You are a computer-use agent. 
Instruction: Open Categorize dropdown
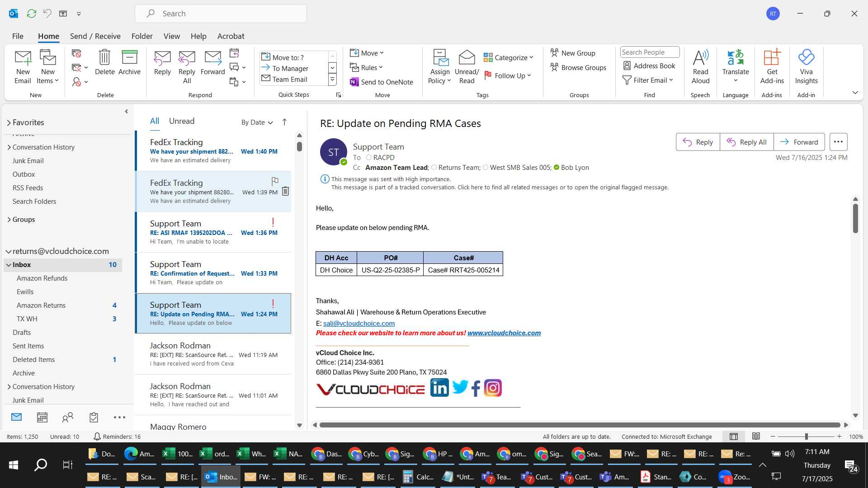(x=508, y=57)
